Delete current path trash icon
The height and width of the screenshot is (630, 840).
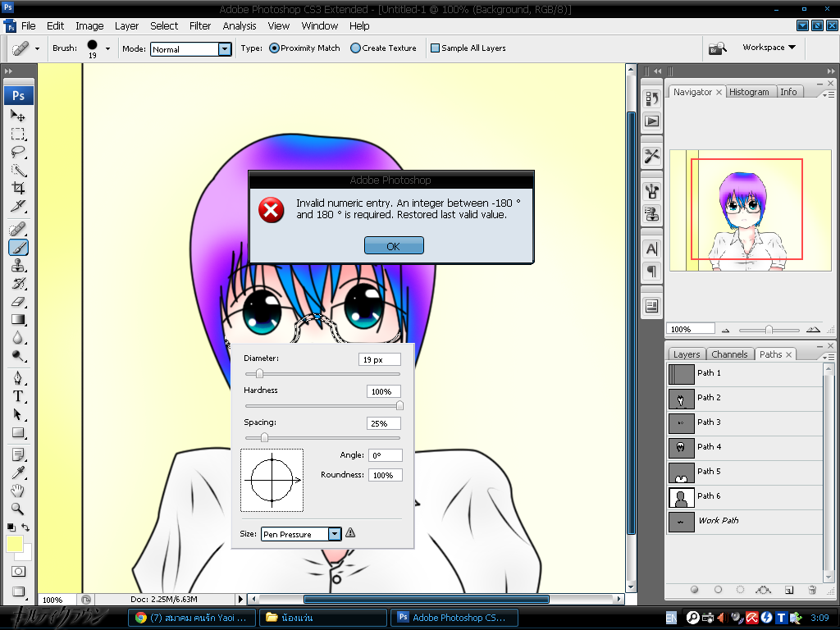tap(812, 590)
